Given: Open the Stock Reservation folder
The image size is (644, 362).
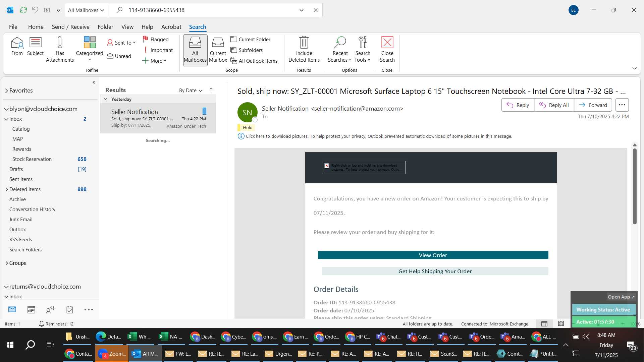Looking at the screenshot, I should point(32,159).
